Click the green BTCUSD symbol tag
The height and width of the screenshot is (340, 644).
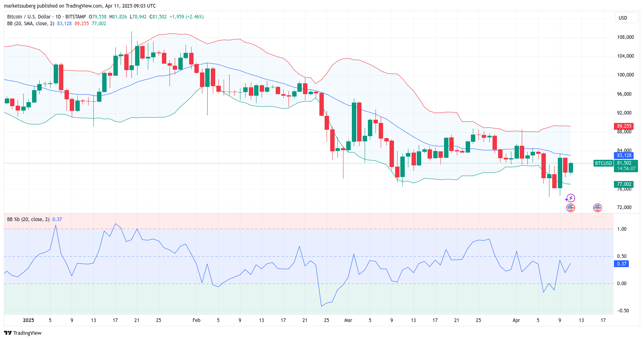tap(603, 163)
